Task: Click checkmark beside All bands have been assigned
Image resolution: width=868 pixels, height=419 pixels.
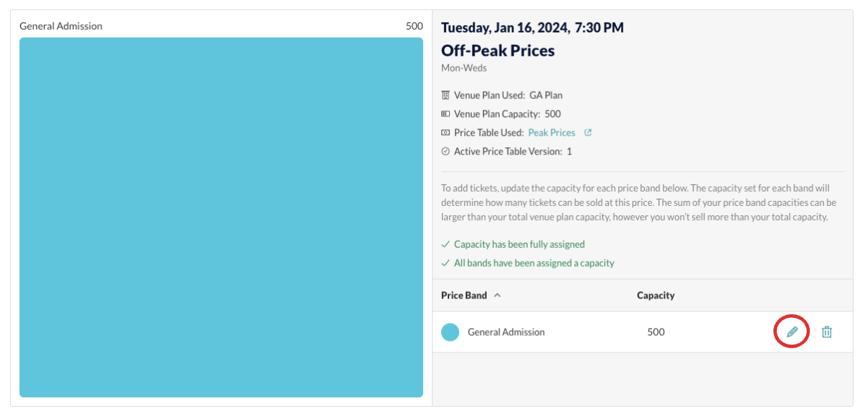Action: click(x=446, y=263)
